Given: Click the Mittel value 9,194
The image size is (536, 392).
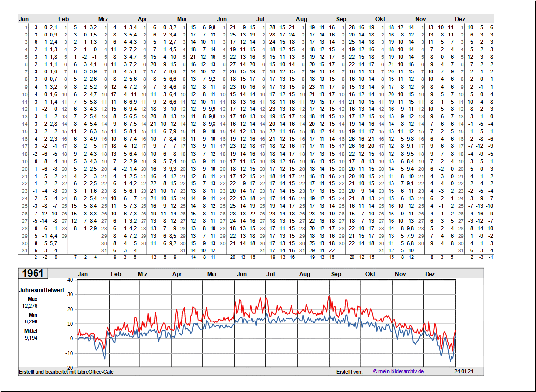Looking at the screenshot, I should point(30,338).
